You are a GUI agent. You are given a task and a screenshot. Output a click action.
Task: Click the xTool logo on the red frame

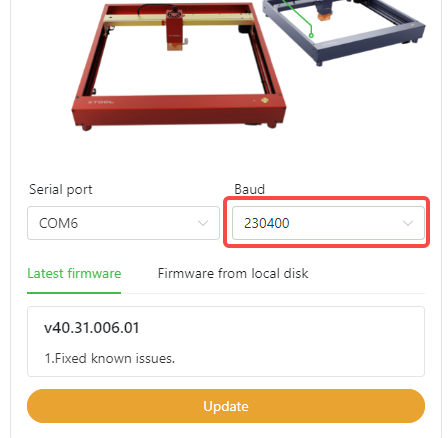(x=101, y=102)
